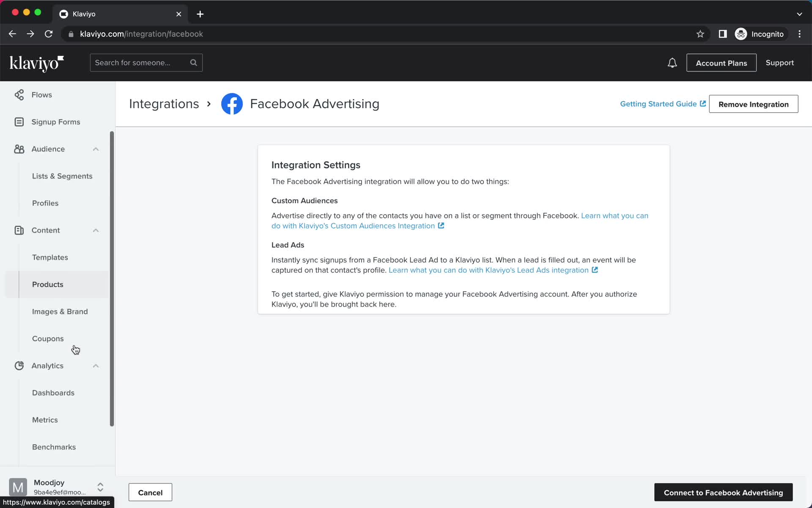Open the Moodjoy account switcher arrows
Image resolution: width=812 pixels, height=508 pixels.
click(x=100, y=487)
